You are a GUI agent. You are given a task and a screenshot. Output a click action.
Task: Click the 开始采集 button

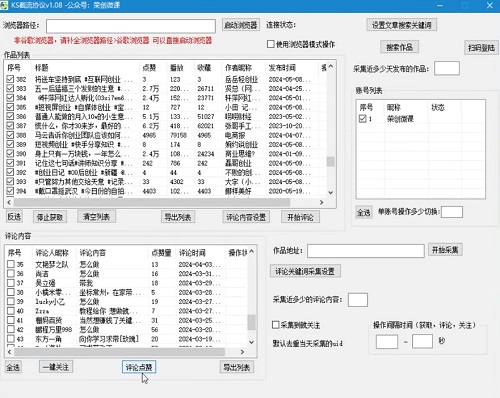click(445, 250)
